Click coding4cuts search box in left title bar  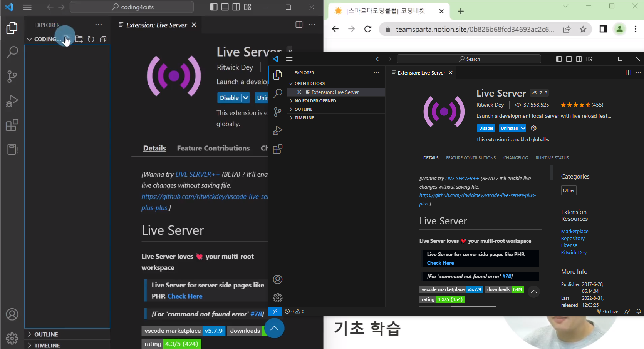pos(132,7)
